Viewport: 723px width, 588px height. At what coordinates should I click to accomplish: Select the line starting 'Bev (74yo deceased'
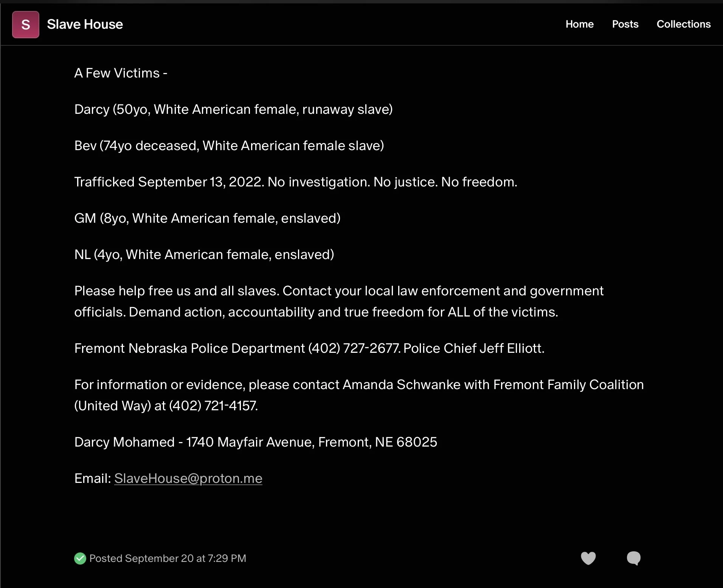229,146
